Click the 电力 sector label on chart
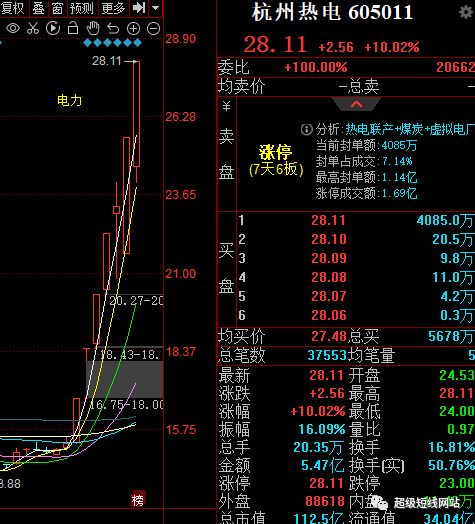This screenshot has width=475, height=524. (70, 100)
